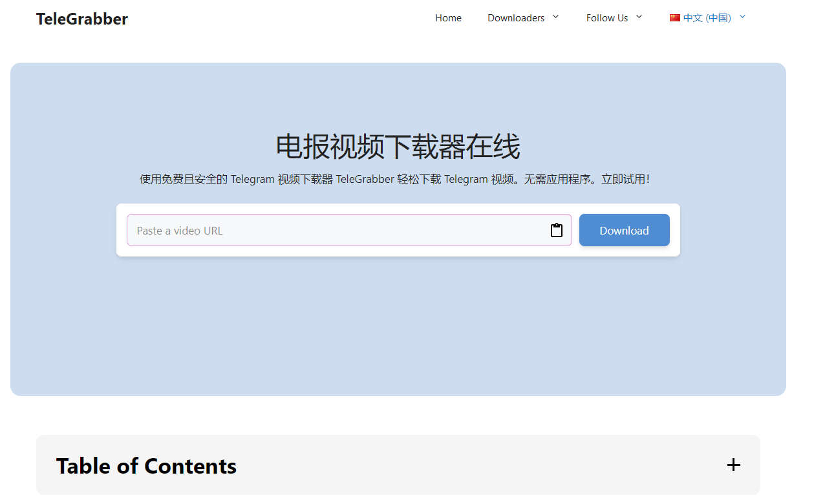Expand Table of Contents plus icon
Screen dimensions: 814x504
(x=733, y=465)
